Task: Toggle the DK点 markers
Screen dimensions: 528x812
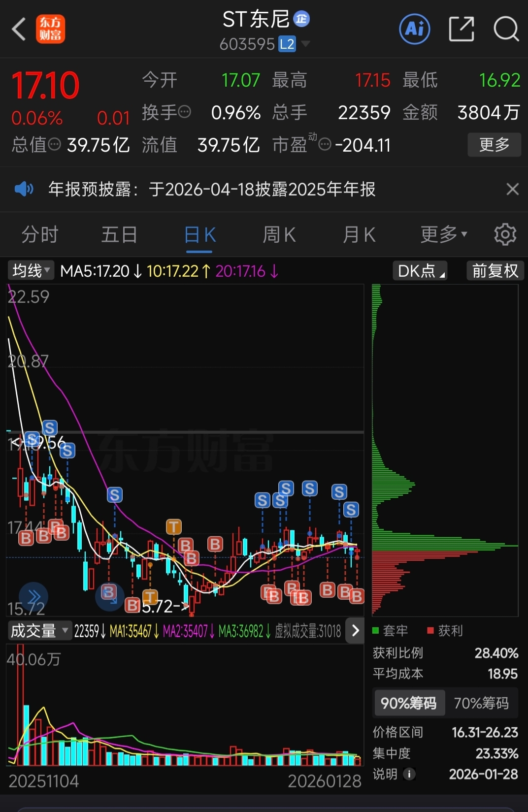Action: pos(420,271)
